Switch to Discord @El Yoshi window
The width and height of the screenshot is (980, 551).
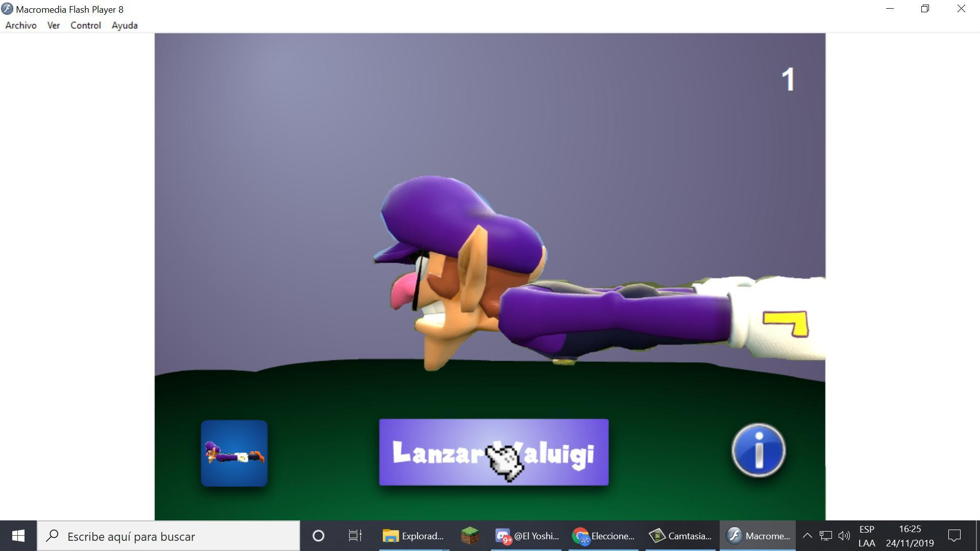tap(526, 536)
